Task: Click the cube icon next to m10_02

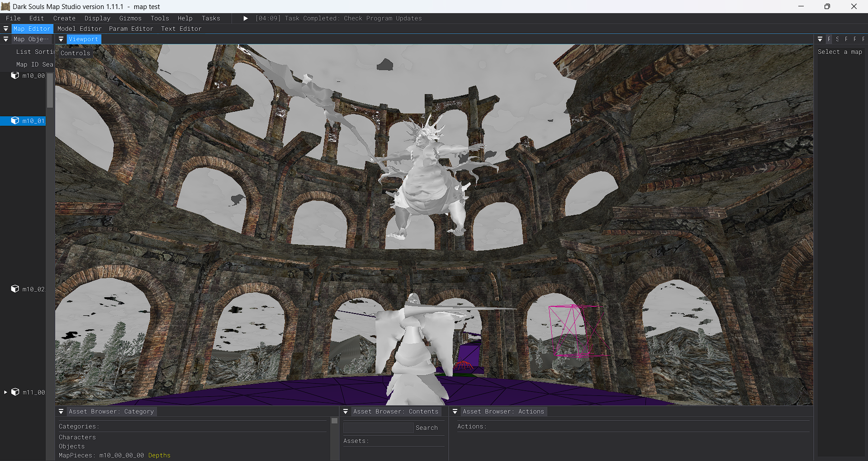Action: coord(15,289)
